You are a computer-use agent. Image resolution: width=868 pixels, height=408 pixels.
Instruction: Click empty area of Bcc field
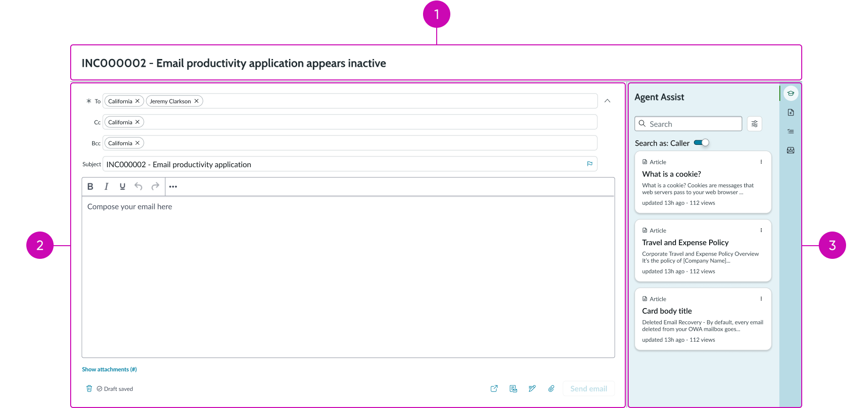click(370, 143)
